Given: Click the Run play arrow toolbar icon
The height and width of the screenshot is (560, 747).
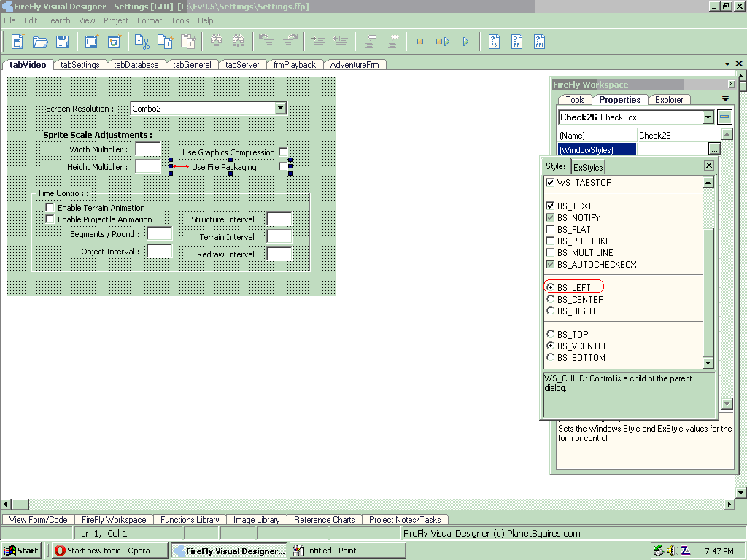Looking at the screenshot, I should [465, 42].
